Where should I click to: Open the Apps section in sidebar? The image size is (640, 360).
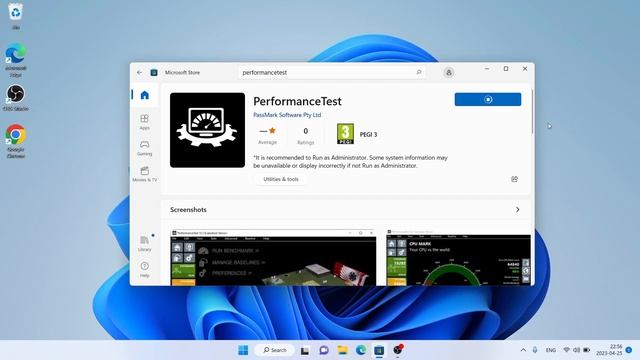click(x=144, y=122)
